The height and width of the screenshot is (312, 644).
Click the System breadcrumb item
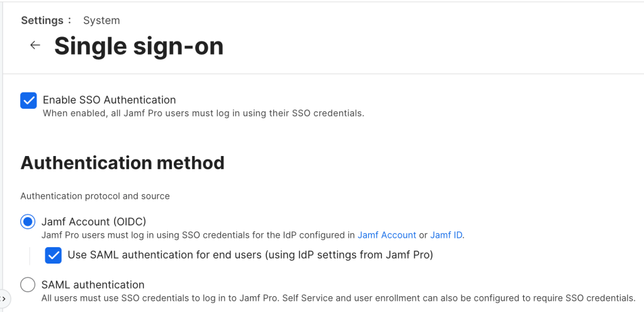(x=101, y=20)
